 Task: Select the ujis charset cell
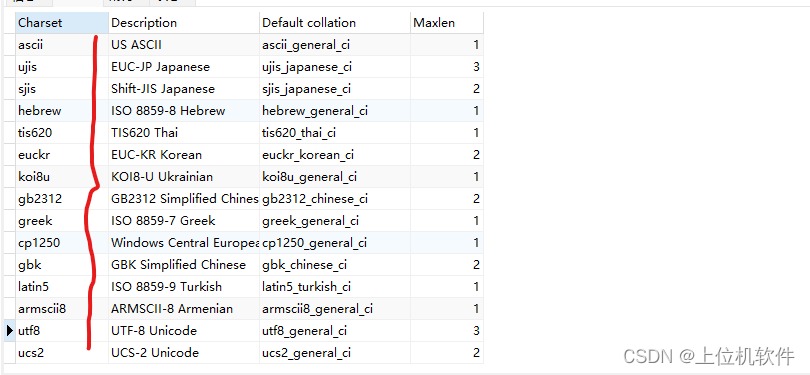(x=62, y=67)
